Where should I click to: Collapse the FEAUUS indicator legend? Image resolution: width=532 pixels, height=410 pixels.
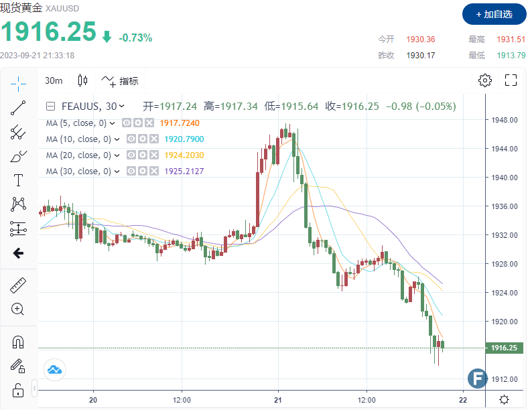tap(50, 106)
